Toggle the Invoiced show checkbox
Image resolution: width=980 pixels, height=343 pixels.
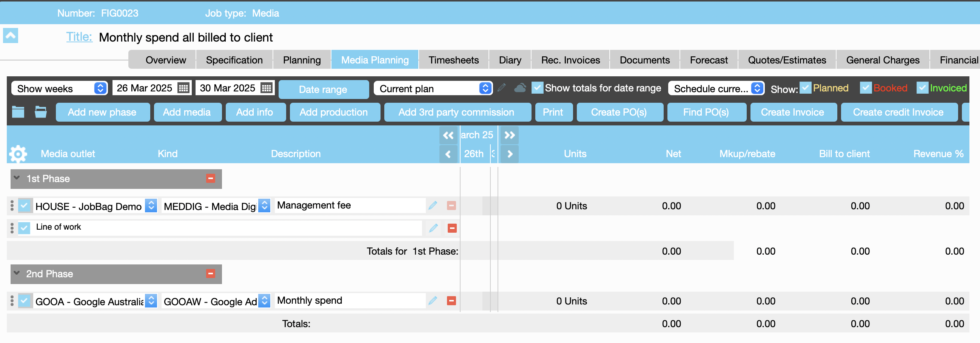[922, 88]
